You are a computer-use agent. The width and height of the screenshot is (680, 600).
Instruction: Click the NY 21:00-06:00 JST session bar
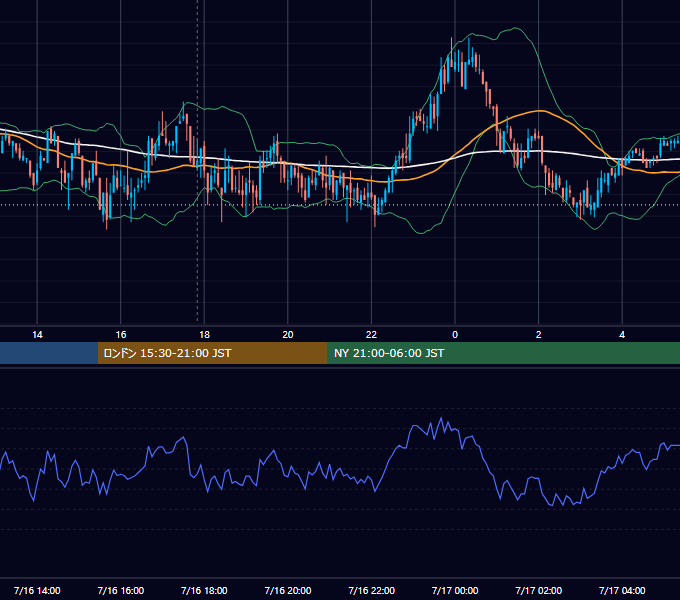point(503,353)
